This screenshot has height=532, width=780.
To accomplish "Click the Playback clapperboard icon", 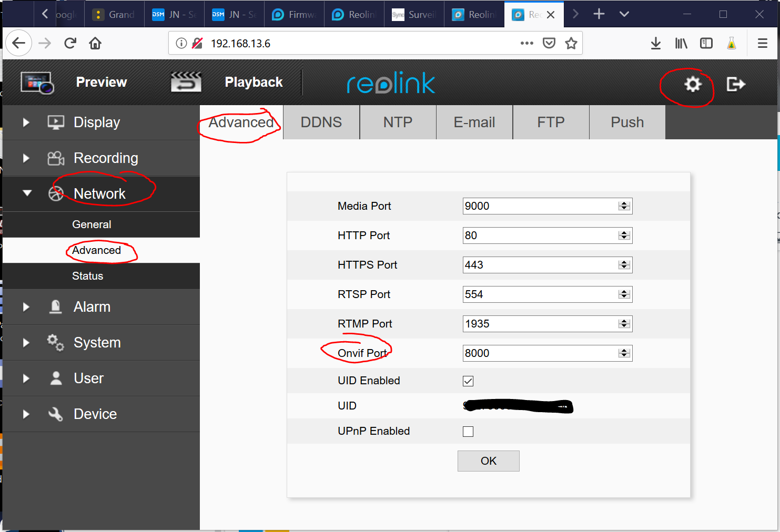I will click(186, 83).
